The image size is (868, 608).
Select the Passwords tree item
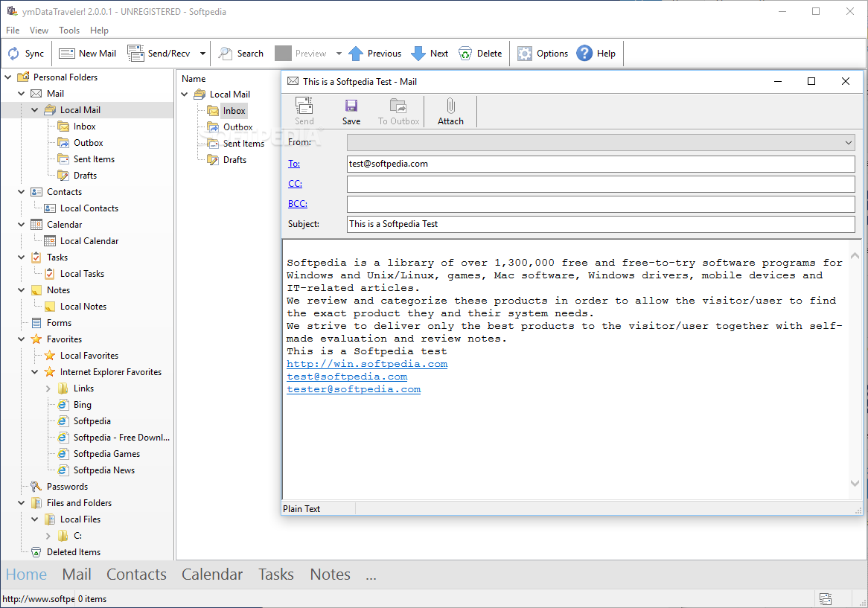click(x=67, y=487)
